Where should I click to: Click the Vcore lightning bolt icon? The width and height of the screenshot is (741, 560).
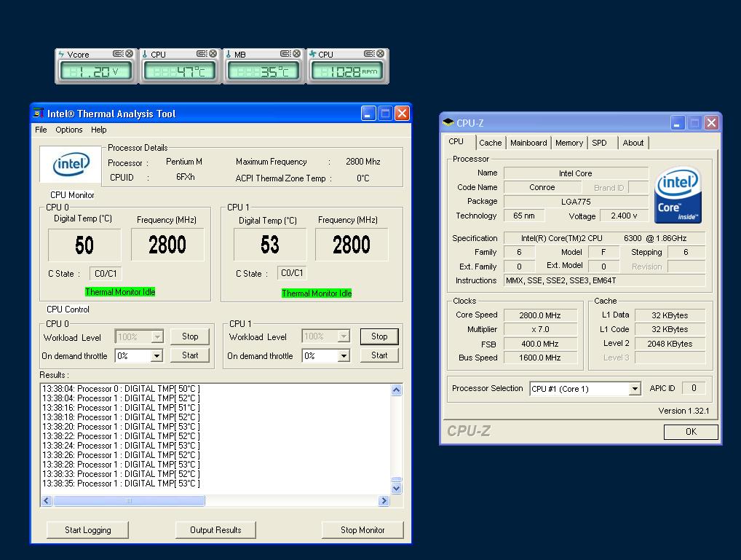click(x=61, y=55)
